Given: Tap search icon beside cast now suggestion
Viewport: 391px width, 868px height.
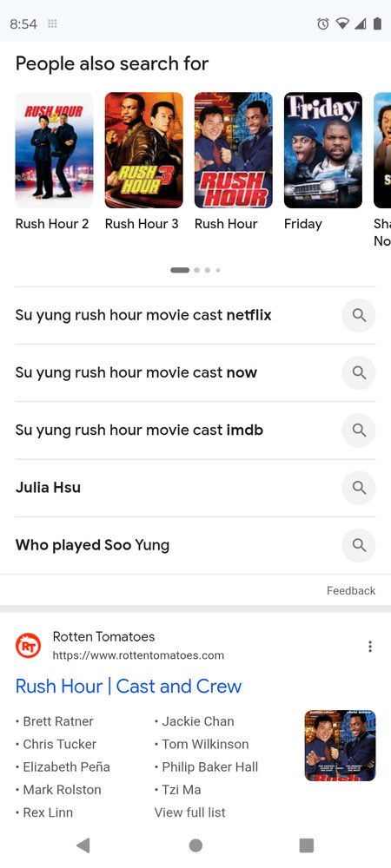Looking at the screenshot, I should click(359, 373).
